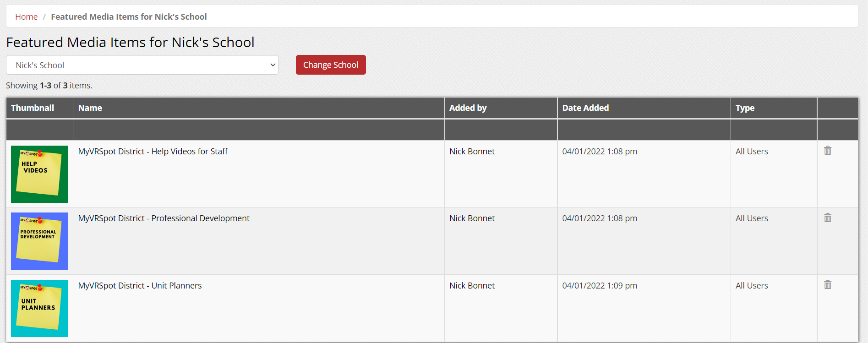The width and height of the screenshot is (868, 343).
Task: Open the Professional Development thumbnail
Action: coord(39,241)
